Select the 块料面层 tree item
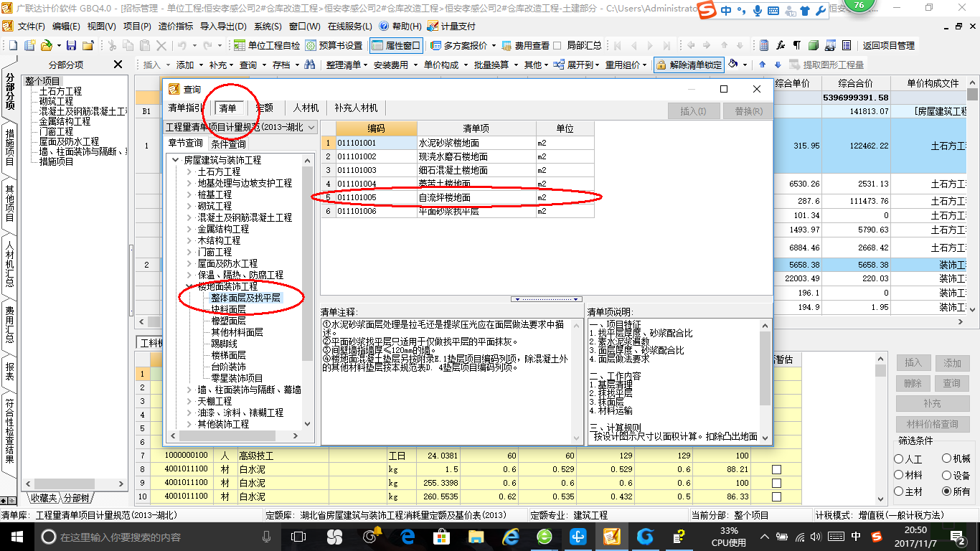This screenshot has width=980, height=551. click(228, 309)
